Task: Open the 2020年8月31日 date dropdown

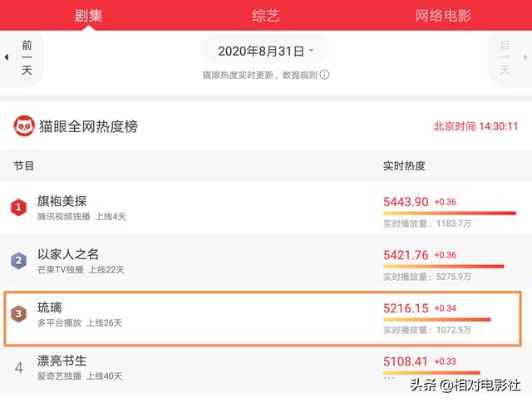Action: (x=266, y=52)
